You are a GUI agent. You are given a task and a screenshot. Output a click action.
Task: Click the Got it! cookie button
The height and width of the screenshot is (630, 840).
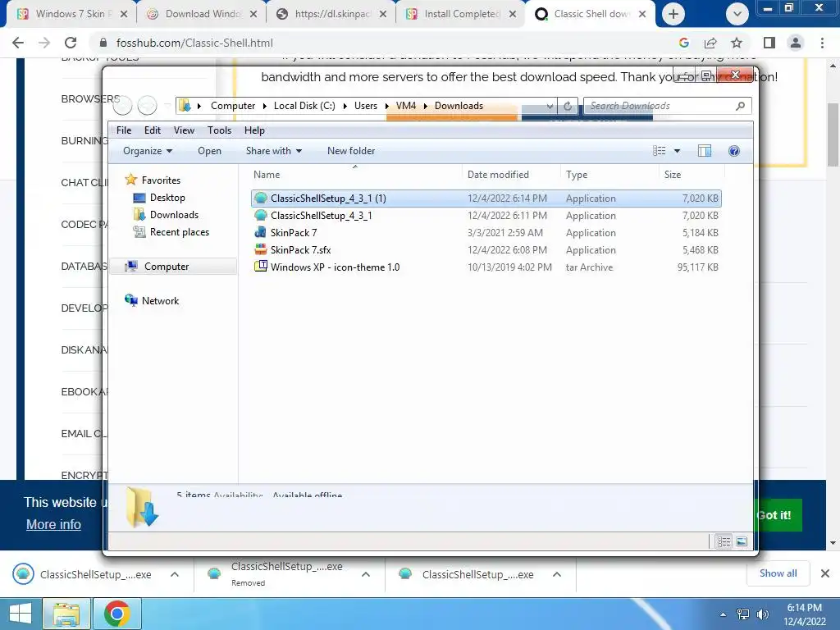(776, 515)
